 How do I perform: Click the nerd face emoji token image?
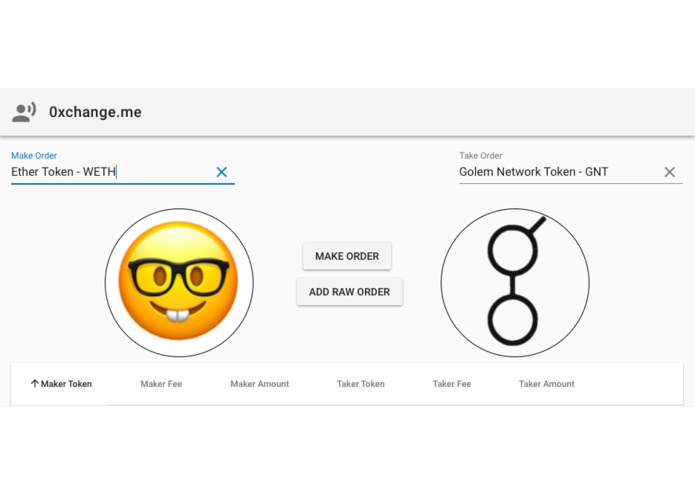[x=179, y=283]
